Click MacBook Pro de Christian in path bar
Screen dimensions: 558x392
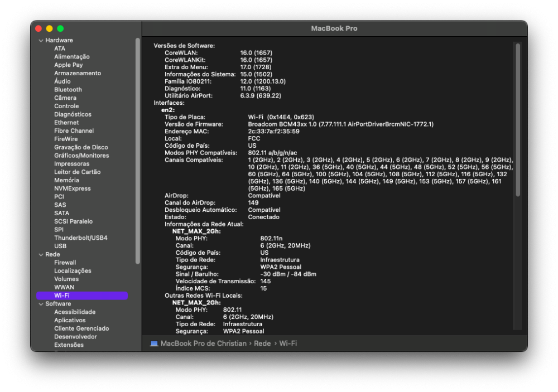tap(204, 343)
